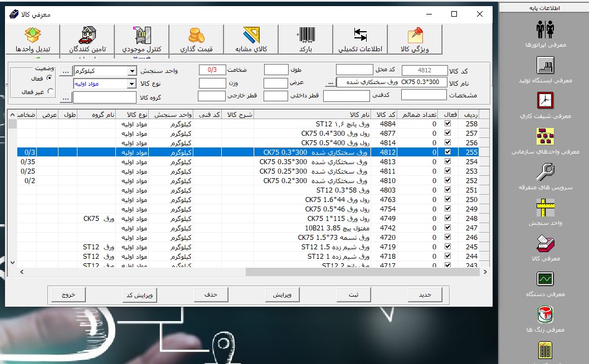Open the اطلاعات تكميلي additional info tool
Image resolution: width=589 pixels, height=364 pixels.
coord(360,40)
